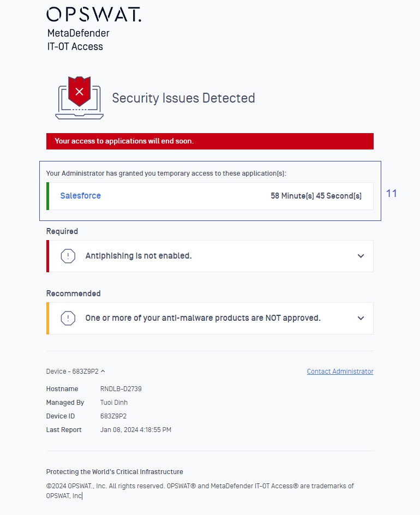
Task: Click the Security Issues Detected heading
Action: tap(183, 98)
